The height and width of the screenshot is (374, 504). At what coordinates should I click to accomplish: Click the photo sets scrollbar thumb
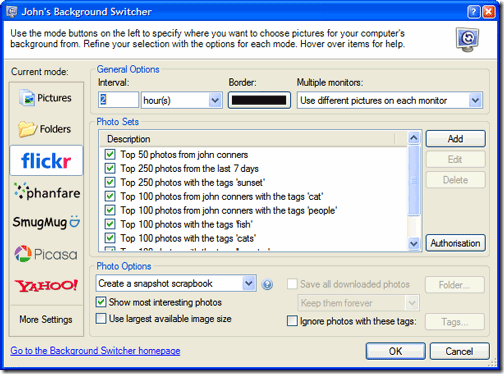click(x=414, y=181)
